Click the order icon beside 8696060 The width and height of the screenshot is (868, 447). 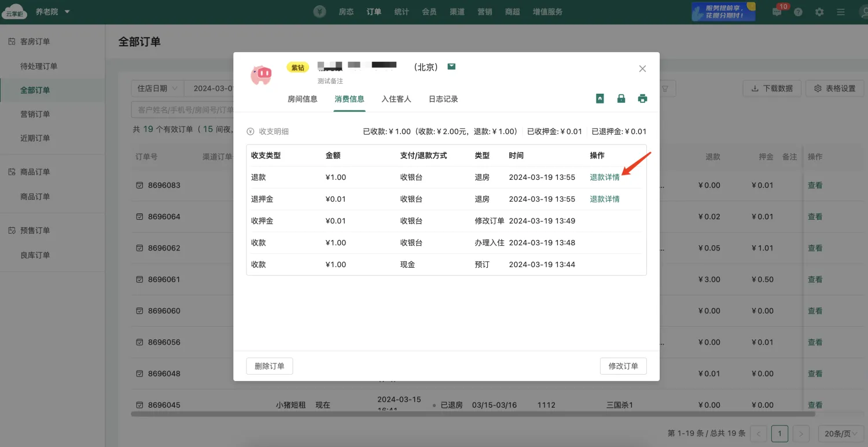tap(139, 311)
